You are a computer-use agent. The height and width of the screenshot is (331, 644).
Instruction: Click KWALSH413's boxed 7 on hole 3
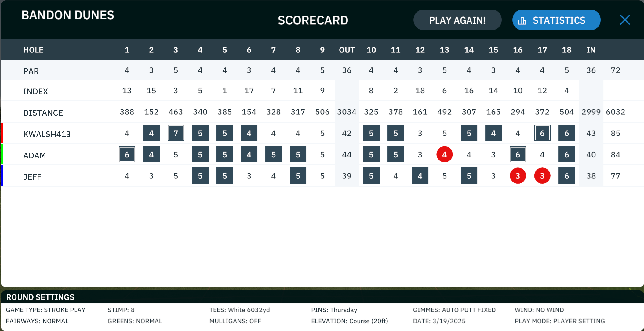click(x=176, y=133)
